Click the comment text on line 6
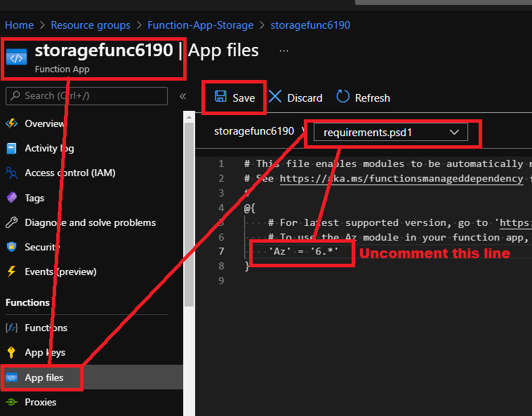Image resolution: width=532 pixels, height=416 pixels. (398, 237)
